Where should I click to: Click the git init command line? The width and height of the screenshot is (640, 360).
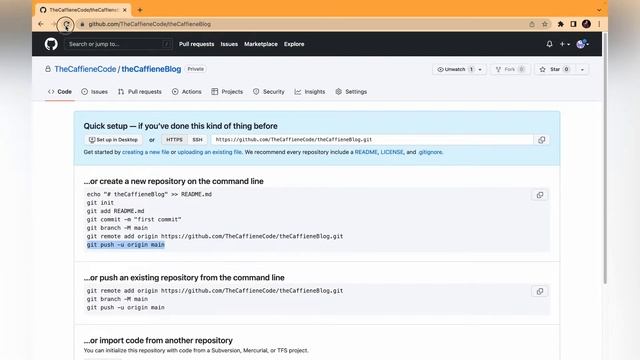pyautogui.click(x=100, y=202)
